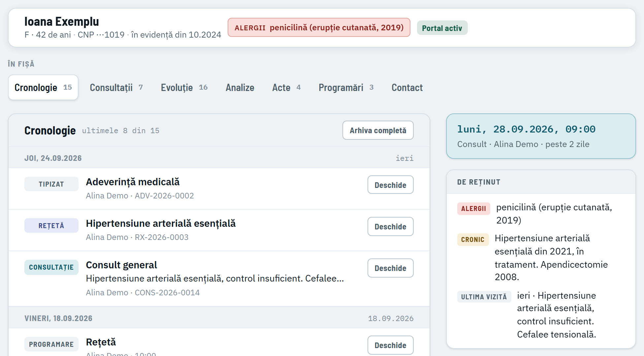Click the CONSULTAȚIE tag label
The width and height of the screenshot is (644, 356).
click(x=51, y=267)
